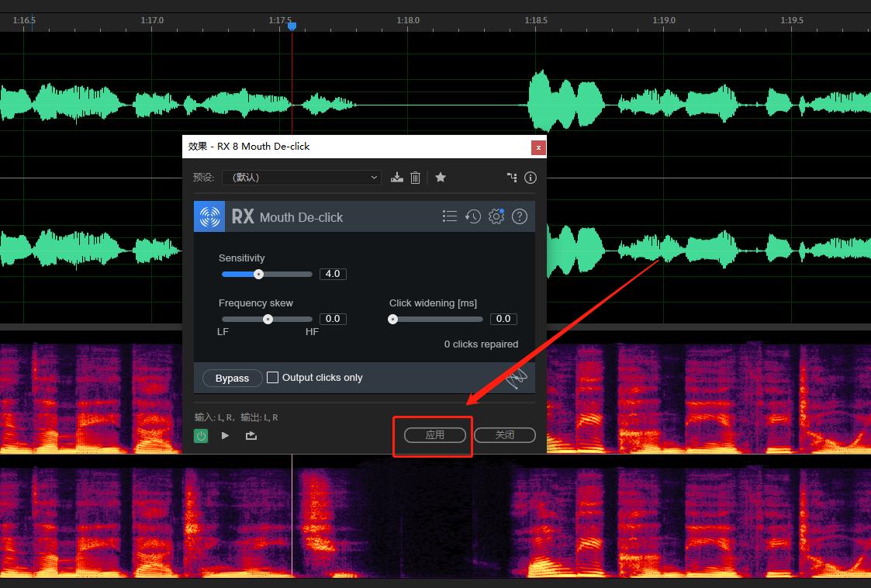Toggle the Bypass button
Image resolution: width=871 pixels, height=588 pixels.
(232, 378)
